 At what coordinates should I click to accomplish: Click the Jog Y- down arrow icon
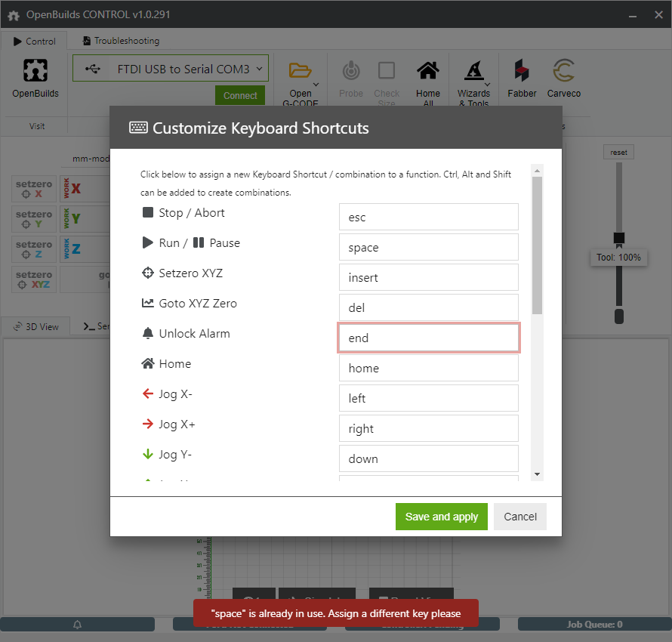point(148,454)
